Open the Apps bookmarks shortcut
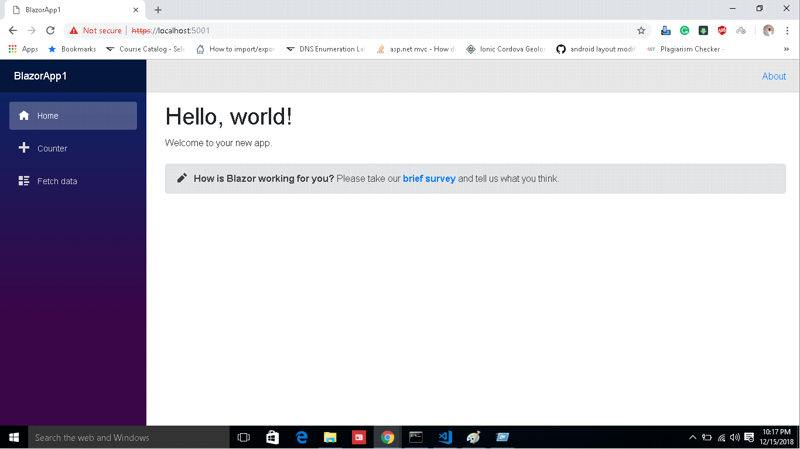This screenshot has height=449, width=800. click(23, 49)
